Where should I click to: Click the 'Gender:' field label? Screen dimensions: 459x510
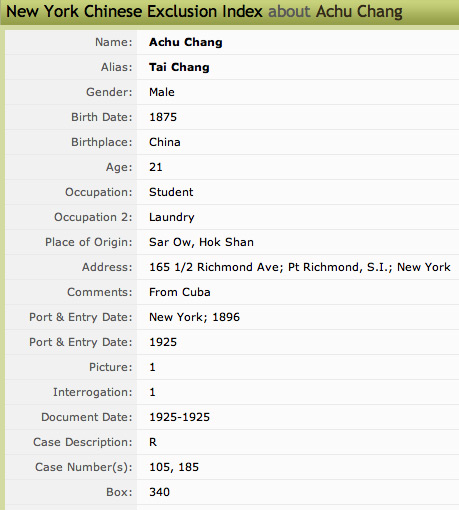click(109, 92)
